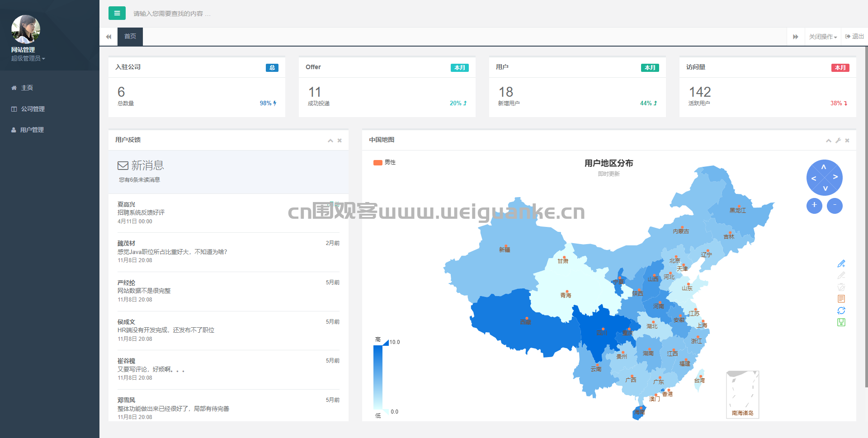Screen dimensions: 868x438
Task: Zoom in the map with plus button
Action: click(x=814, y=206)
